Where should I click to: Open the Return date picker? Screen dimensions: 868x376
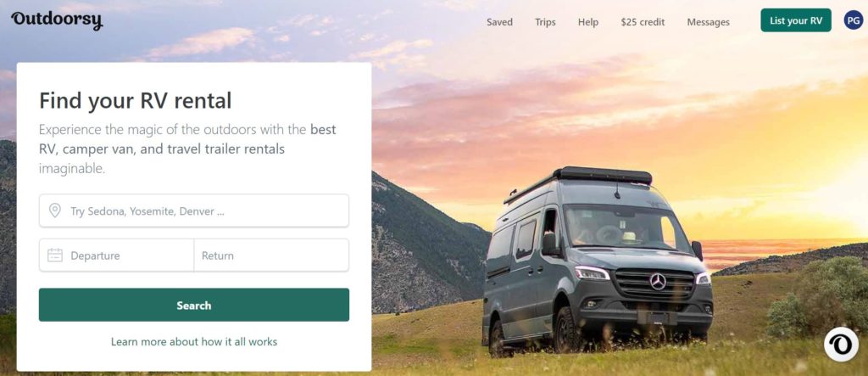point(271,255)
